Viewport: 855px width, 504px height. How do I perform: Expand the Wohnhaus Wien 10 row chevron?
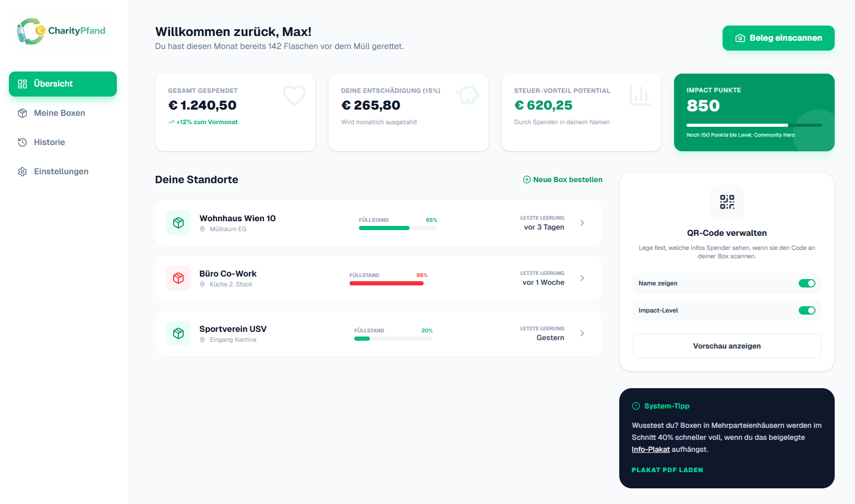pyautogui.click(x=582, y=223)
